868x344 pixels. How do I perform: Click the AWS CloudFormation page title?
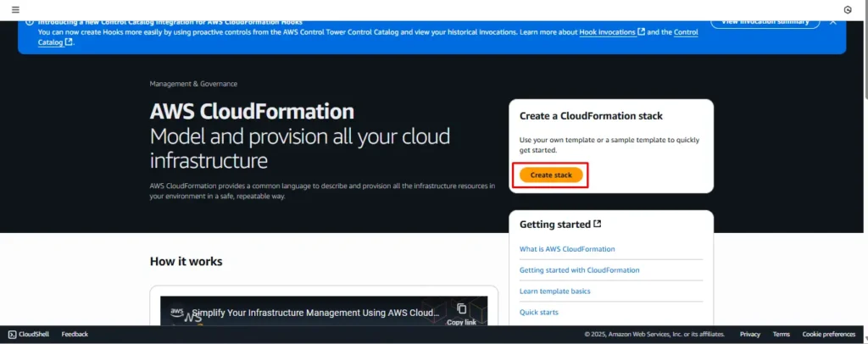[x=252, y=112]
